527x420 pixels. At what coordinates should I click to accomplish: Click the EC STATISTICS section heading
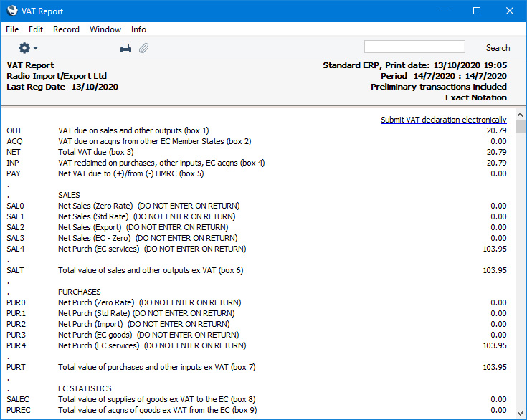(x=85, y=388)
